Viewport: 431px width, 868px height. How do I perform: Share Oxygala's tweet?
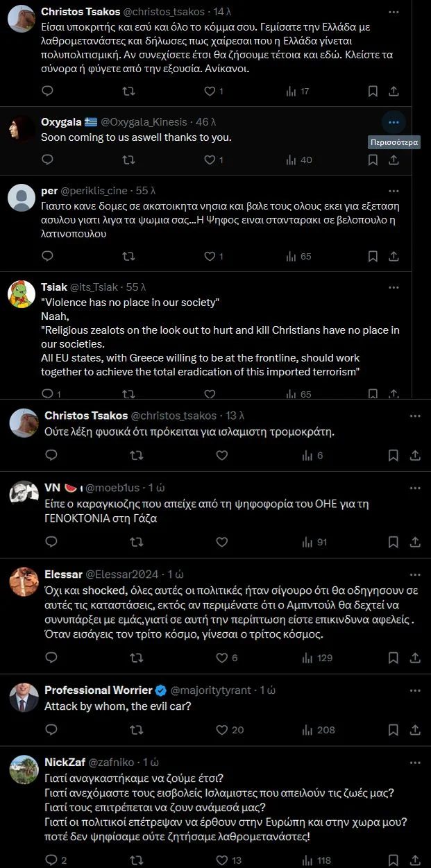click(x=394, y=160)
